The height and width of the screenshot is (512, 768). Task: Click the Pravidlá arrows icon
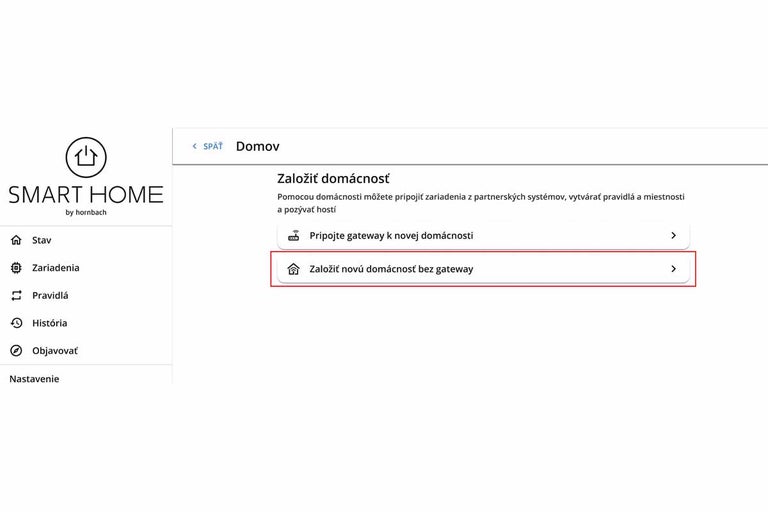click(16, 296)
